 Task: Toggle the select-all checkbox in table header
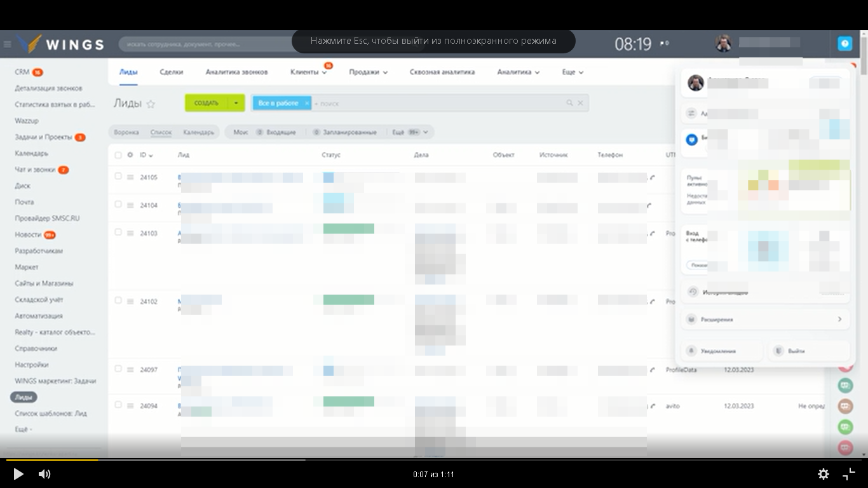[118, 155]
